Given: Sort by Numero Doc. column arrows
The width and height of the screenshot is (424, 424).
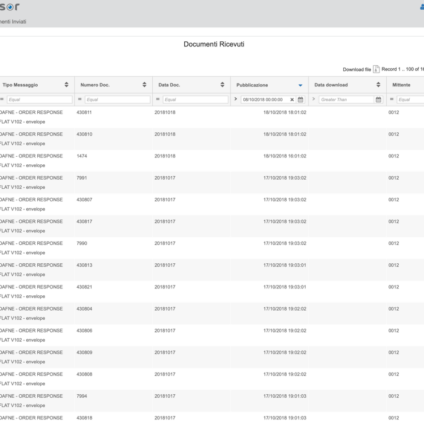Looking at the screenshot, I should click(x=144, y=85).
